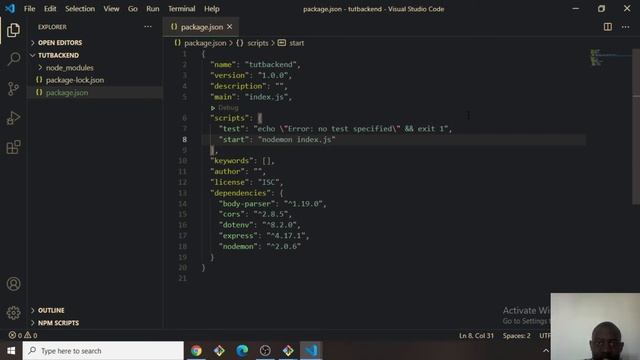640x360 pixels.
Task: Open the File menu
Action: point(29,9)
